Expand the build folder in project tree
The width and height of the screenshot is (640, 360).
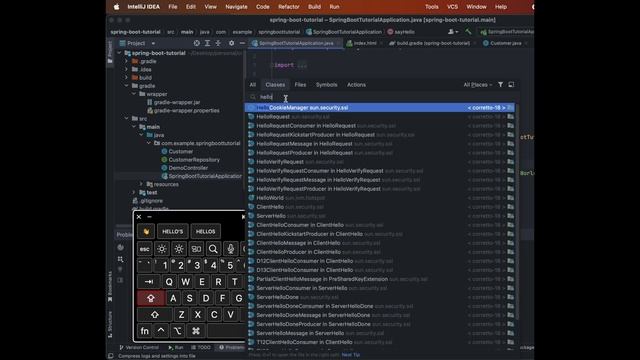point(127,78)
